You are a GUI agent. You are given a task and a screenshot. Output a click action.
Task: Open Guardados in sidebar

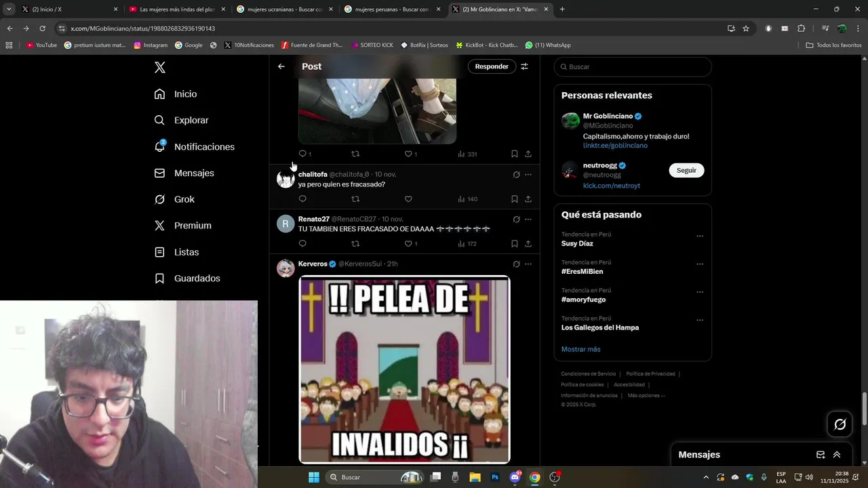tap(187, 279)
